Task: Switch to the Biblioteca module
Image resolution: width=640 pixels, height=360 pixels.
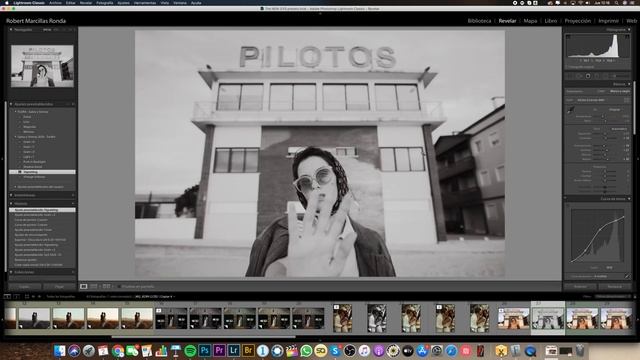Action: (x=479, y=21)
